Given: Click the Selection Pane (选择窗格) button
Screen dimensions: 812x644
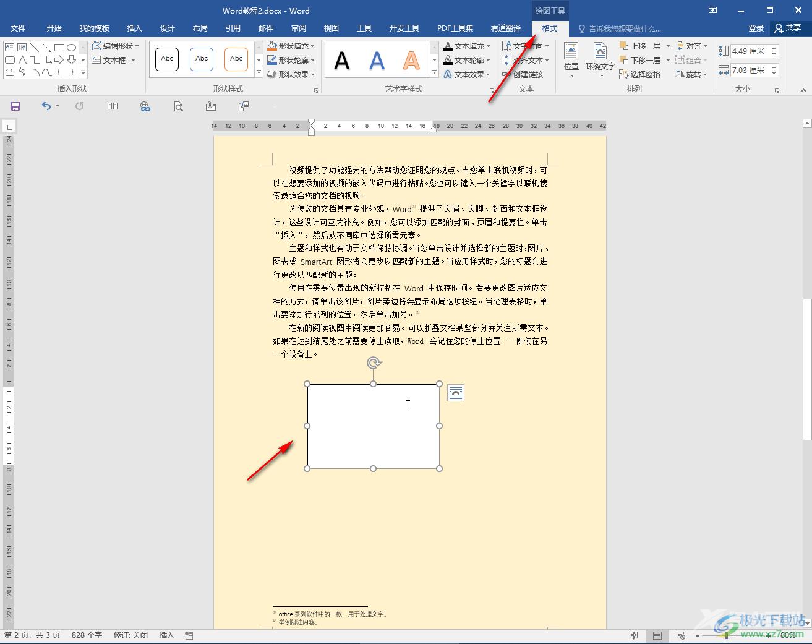Looking at the screenshot, I should pos(640,74).
